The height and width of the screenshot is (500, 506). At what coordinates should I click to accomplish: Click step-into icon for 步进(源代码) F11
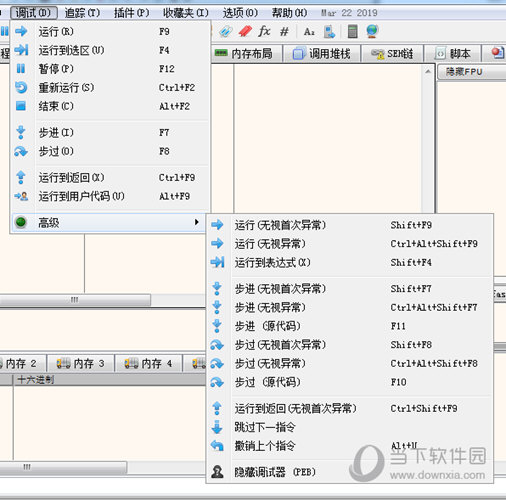tap(217, 326)
